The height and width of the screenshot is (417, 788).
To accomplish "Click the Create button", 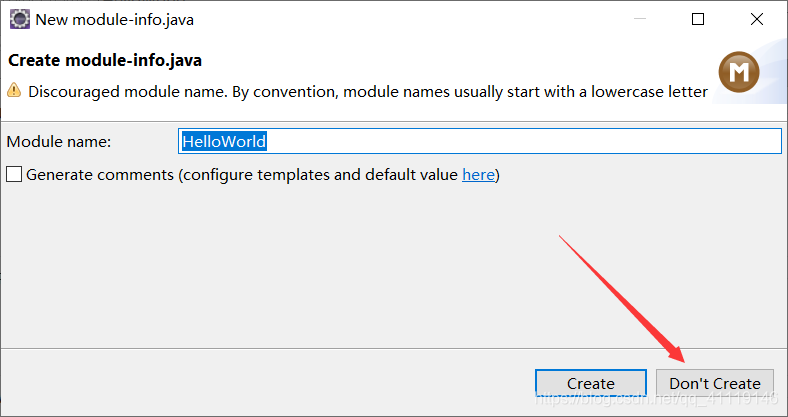I will (x=590, y=383).
